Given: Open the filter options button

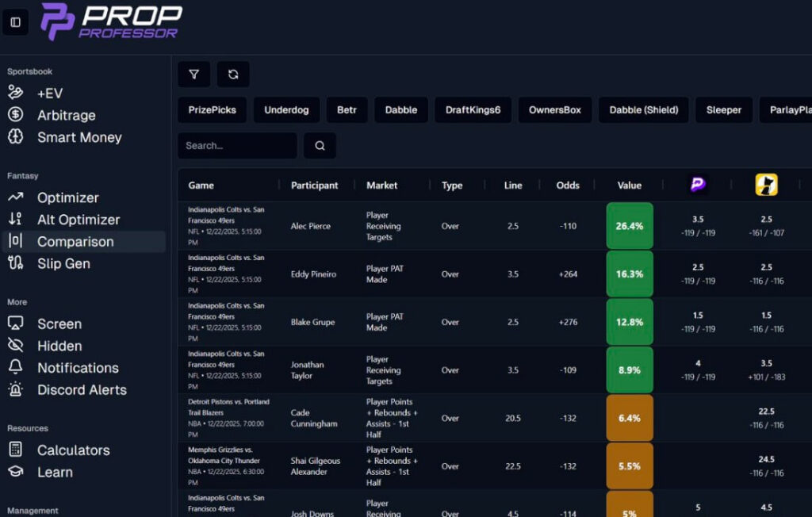Looking at the screenshot, I should click(194, 74).
